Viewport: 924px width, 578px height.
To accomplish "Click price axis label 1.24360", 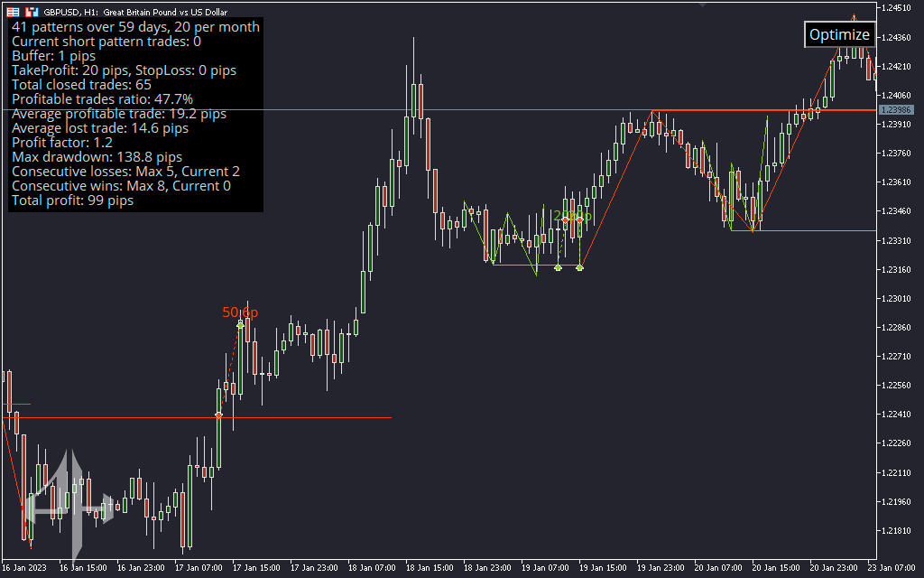I will click(x=896, y=37).
